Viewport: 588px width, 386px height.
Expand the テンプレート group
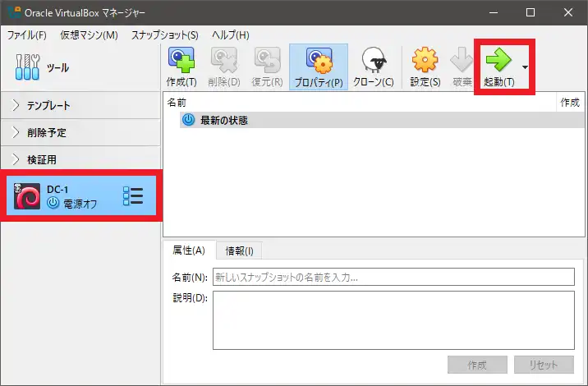[16, 106]
